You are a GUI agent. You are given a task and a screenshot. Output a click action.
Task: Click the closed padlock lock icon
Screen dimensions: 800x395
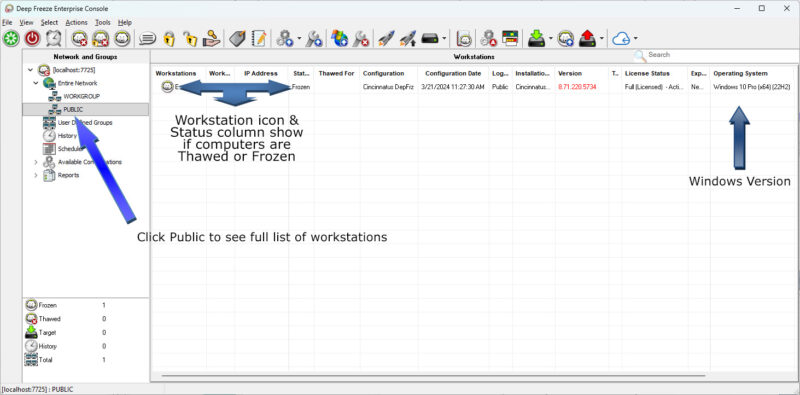pos(169,39)
